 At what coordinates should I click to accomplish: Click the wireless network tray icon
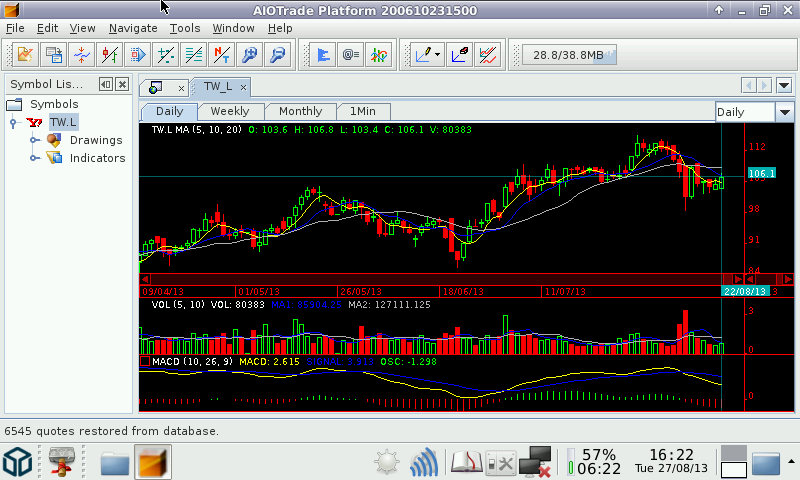(424, 462)
